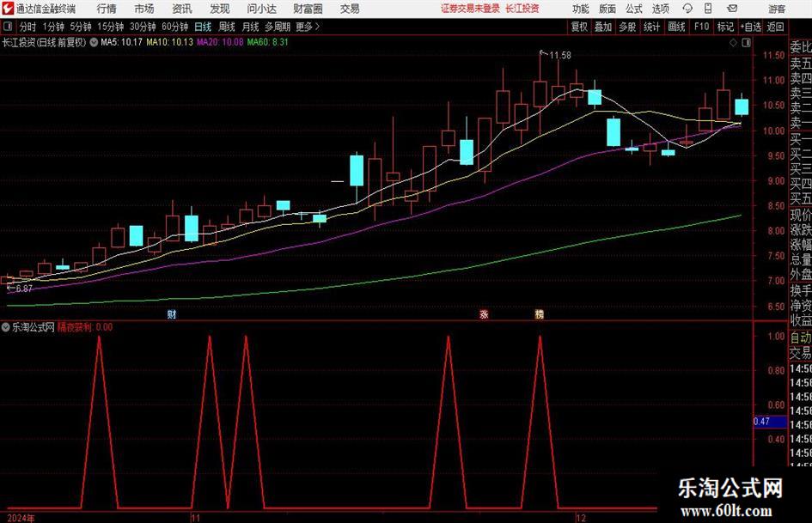Click the MA60: 8.31 indicator label
Viewport: 812px width, 523px height.
click(x=268, y=42)
